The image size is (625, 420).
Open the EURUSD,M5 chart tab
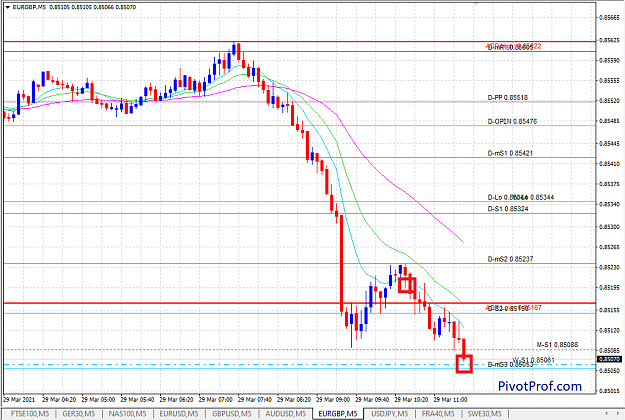click(179, 414)
